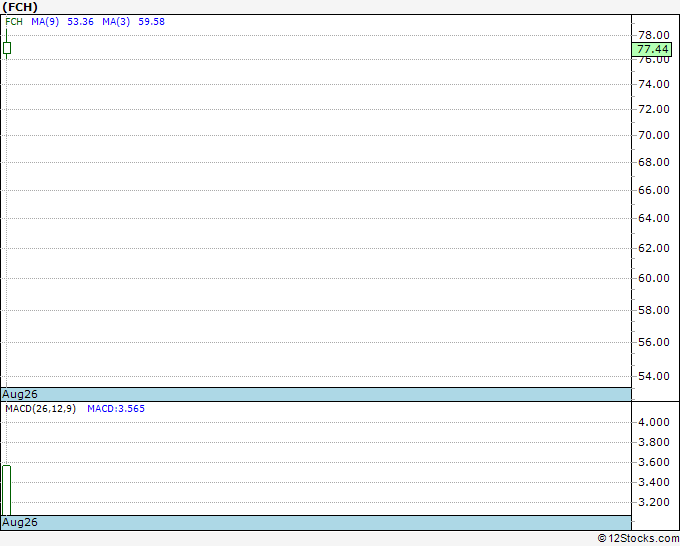
Task: Click the FCH price candlestick
Action: pos(7,48)
